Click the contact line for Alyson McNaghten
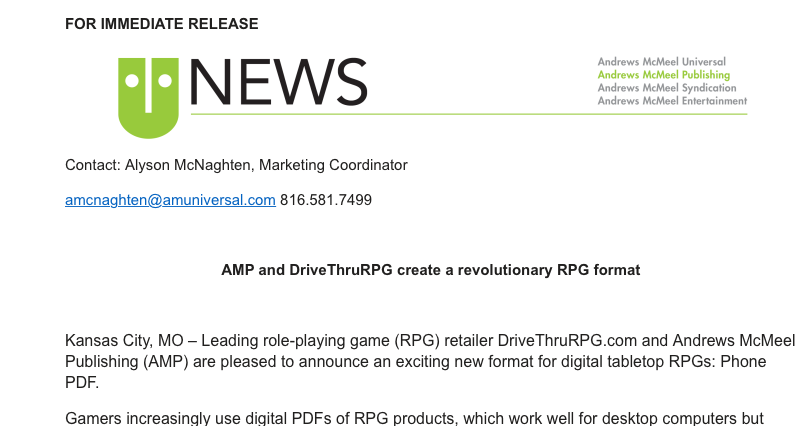811x426 pixels. (x=236, y=165)
